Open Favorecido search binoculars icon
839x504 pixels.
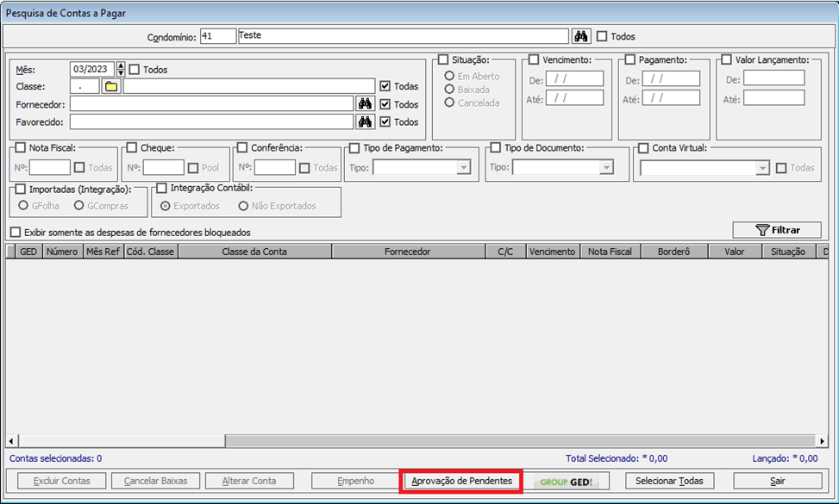(x=365, y=121)
